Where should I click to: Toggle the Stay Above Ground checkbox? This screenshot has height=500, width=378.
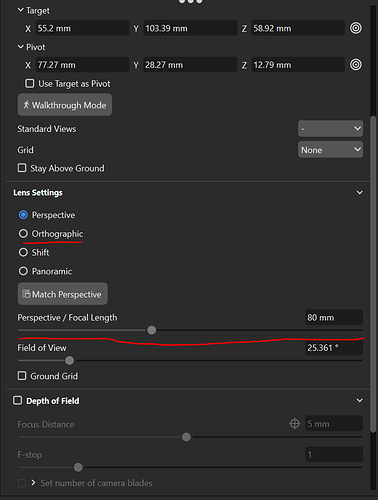[22, 168]
